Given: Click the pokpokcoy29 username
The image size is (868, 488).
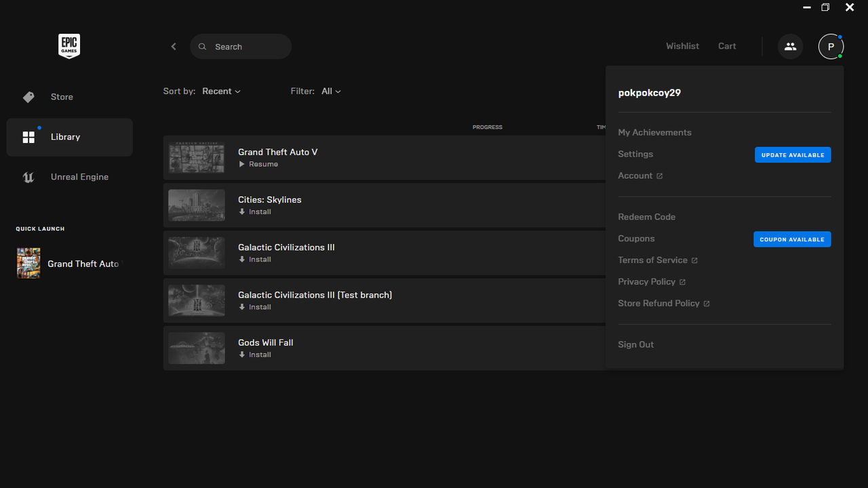Looking at the screenshot, I should 650,93.
